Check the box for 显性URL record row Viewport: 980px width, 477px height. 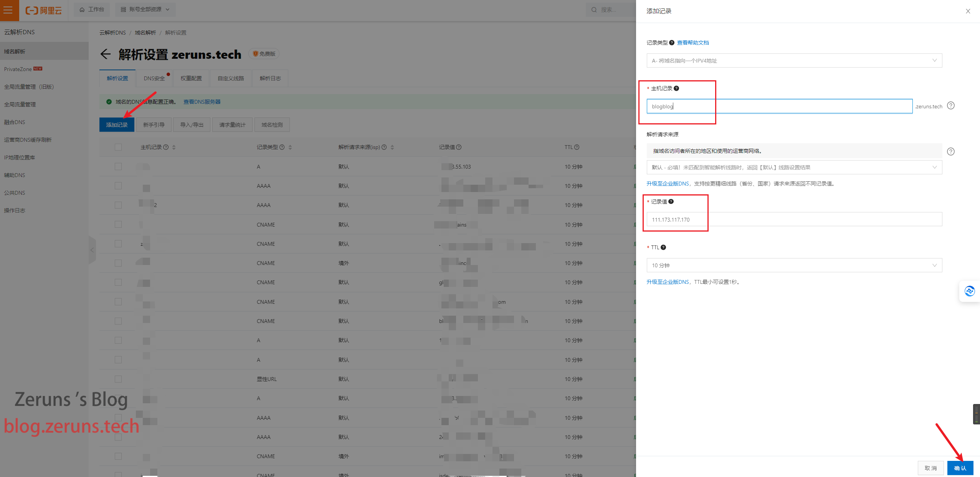118,379
